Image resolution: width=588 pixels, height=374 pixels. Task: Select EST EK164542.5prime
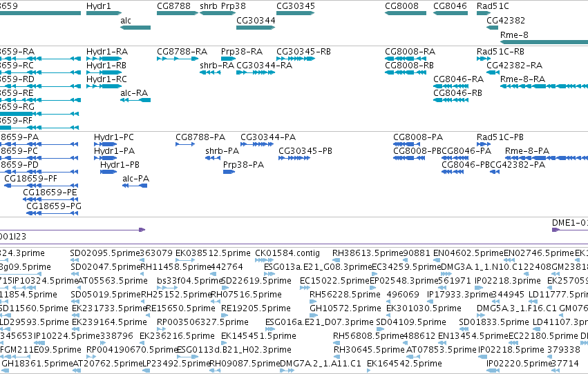404,364
